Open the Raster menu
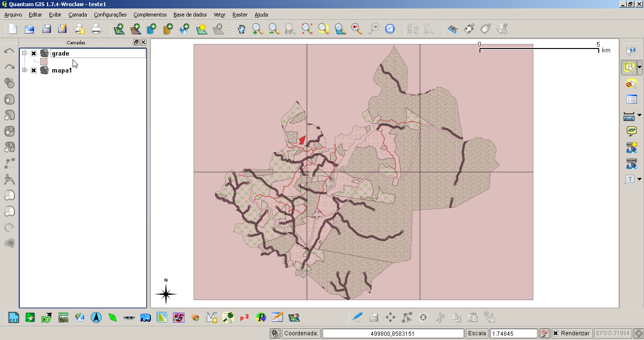Screen dimensions: 644x340 tap(240, 15)
